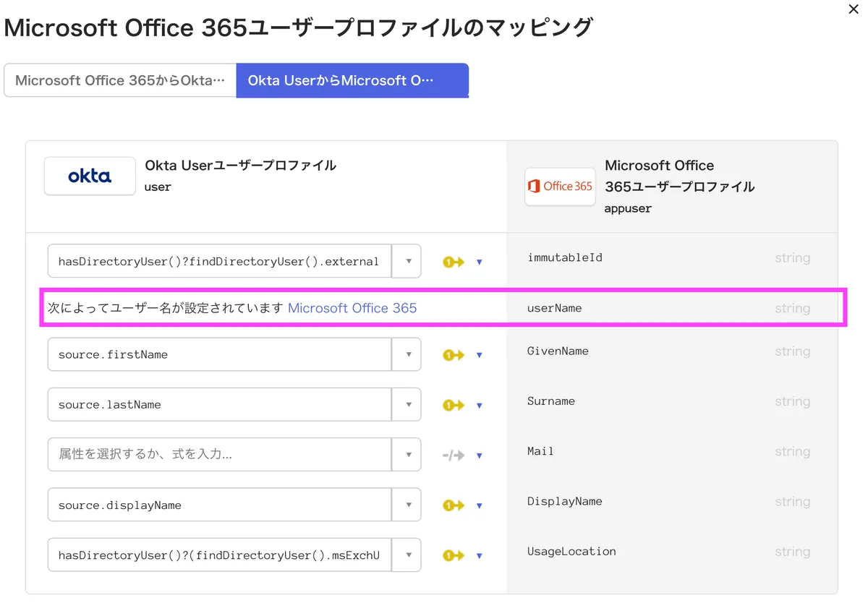Click the yellow mapping arrow icon for GivenName
The width and height of the screenshot is (868, 603).
(x=454, y=355)
